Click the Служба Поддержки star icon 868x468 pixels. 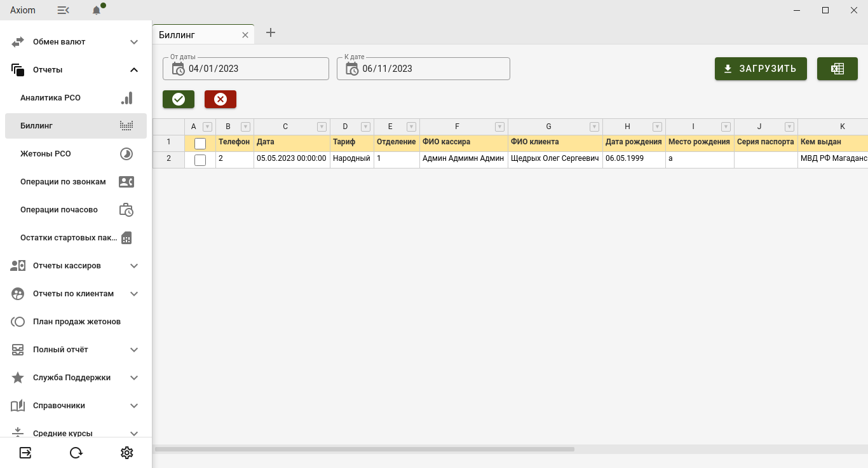(18, 378)
